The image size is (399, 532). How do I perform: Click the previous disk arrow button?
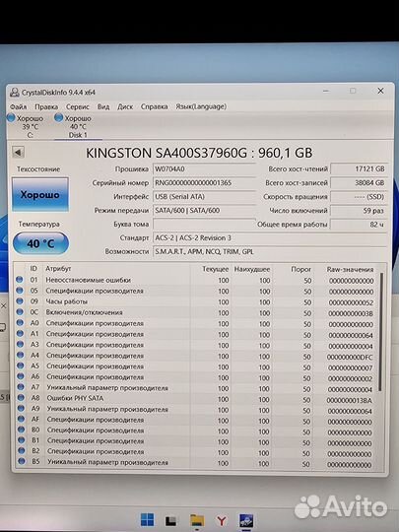(x=18, y=152)
